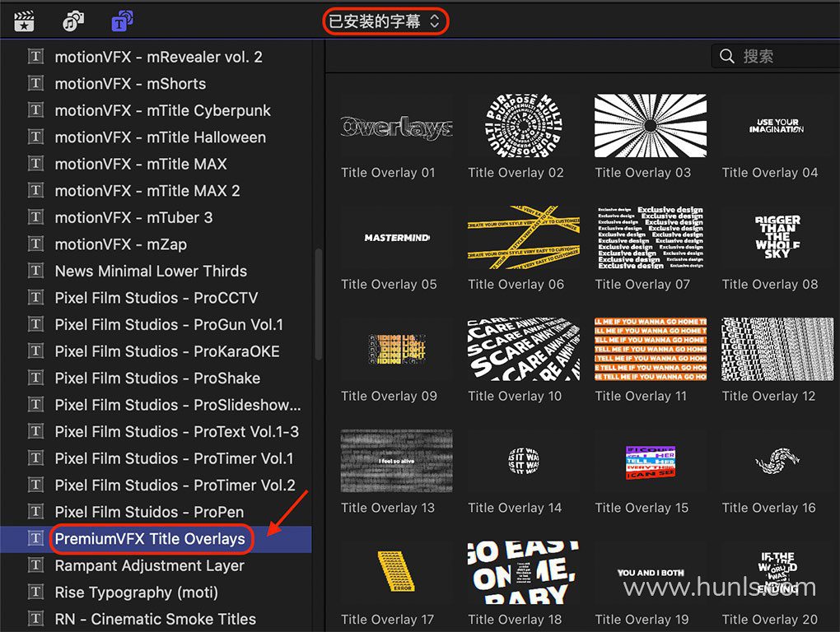Screen dimensions: 840x632
Task: Click the 搜索 search field
Action: tap(776, 56)
